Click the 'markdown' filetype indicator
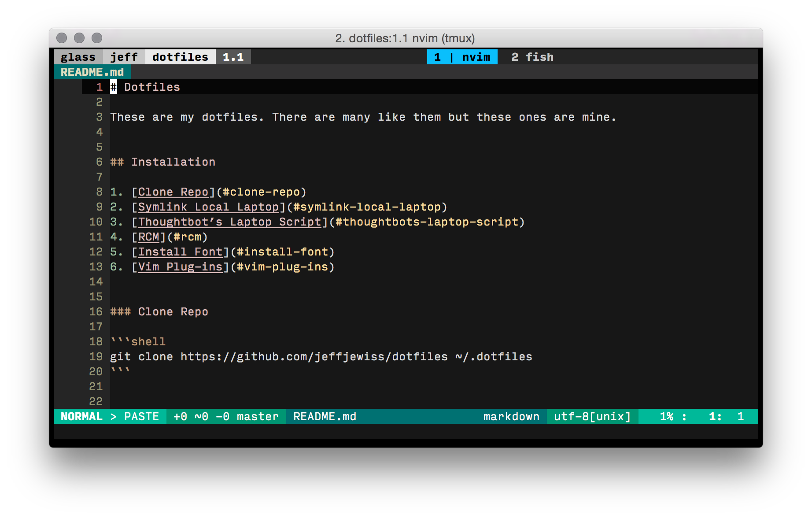Viewport: 812px width, 518px height. coord(511,416)
